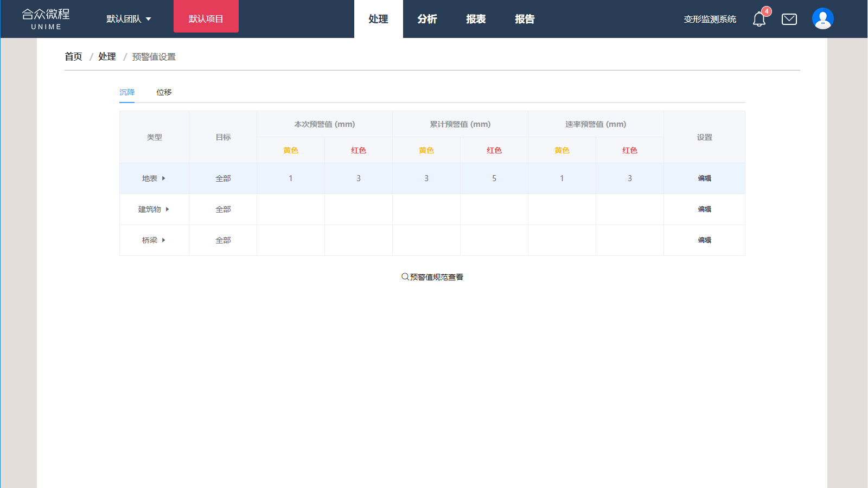Image resolution: width=868 pixels, height=488 pixels.
Task: Navigate to 首页 in breadcrumb
Action: pos(73,56)
